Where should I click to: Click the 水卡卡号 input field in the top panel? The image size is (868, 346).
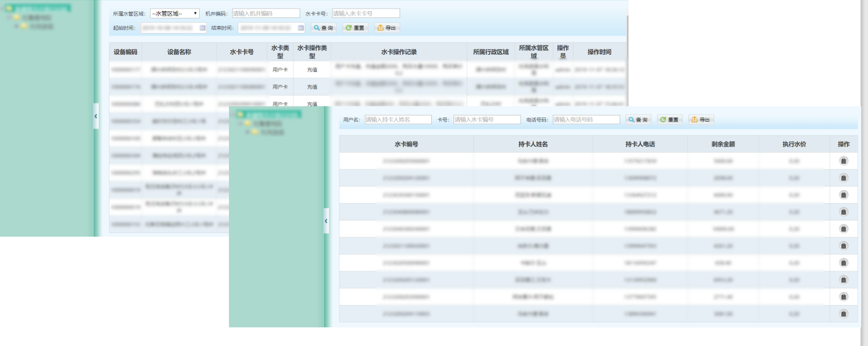(x=365, y=13)
